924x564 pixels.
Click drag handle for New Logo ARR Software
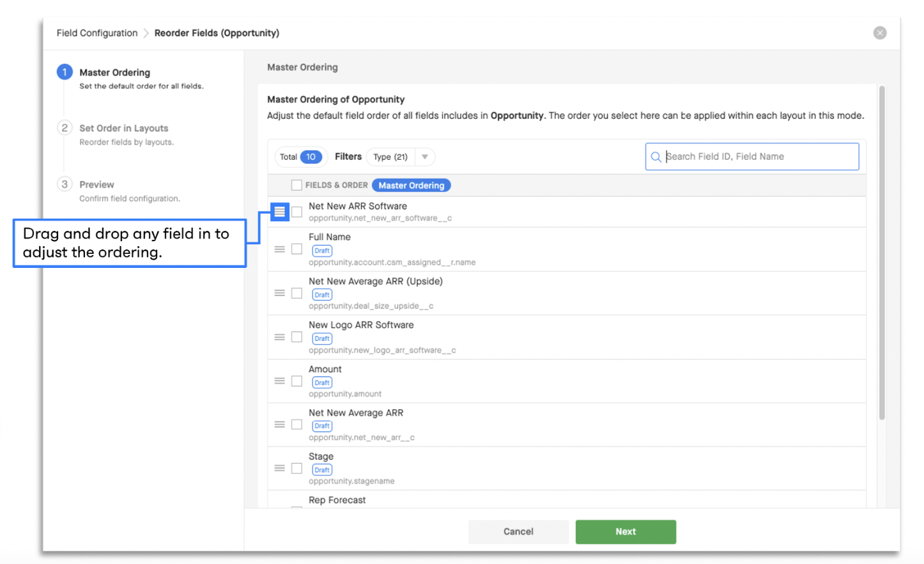click(x=279, y=337)
